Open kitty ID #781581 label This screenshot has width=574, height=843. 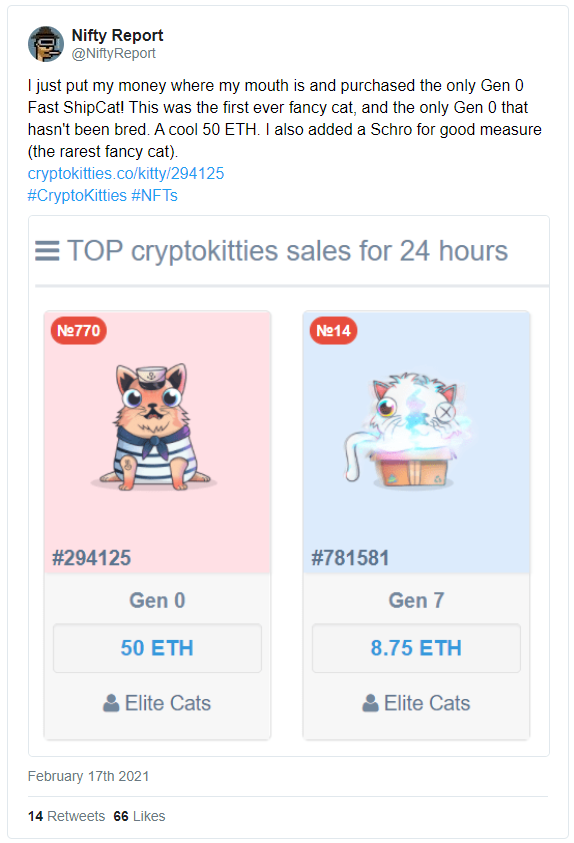point(350,558)
